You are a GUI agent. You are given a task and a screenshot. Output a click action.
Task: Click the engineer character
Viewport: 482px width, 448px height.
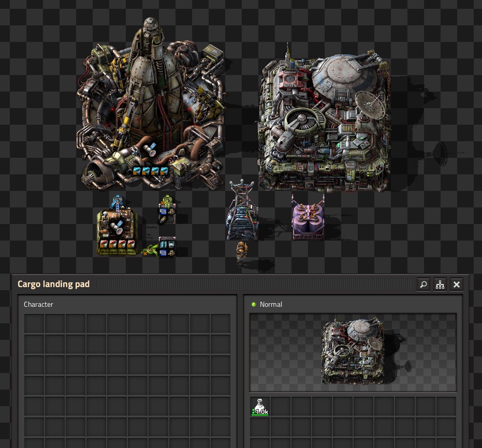coord(242,252)
